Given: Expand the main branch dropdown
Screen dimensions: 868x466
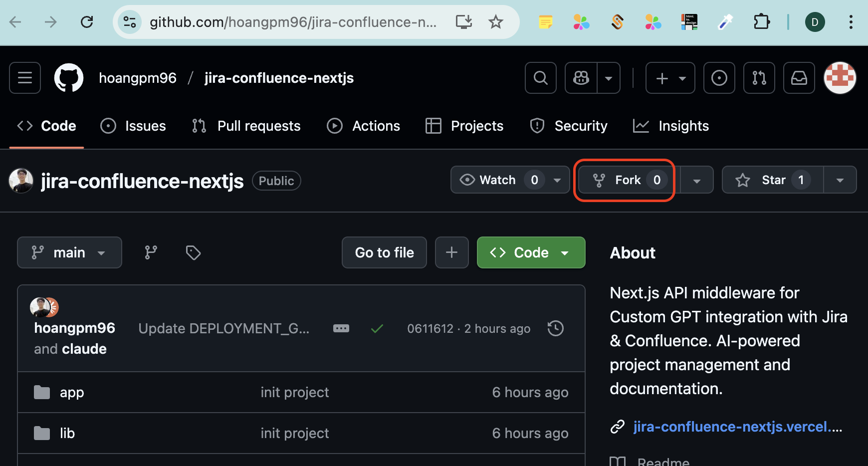Looking at the screenshot, I should [69, 252].
